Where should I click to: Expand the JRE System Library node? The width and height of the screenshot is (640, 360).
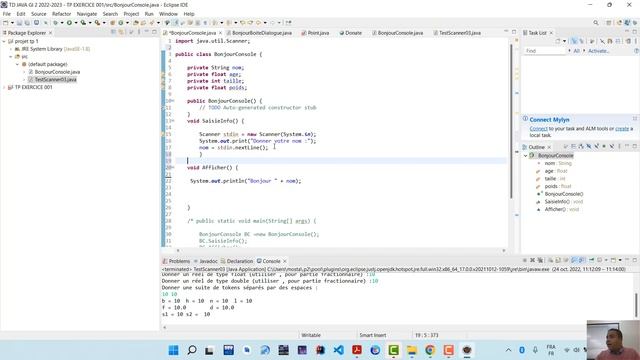click(x=11, y=49)
